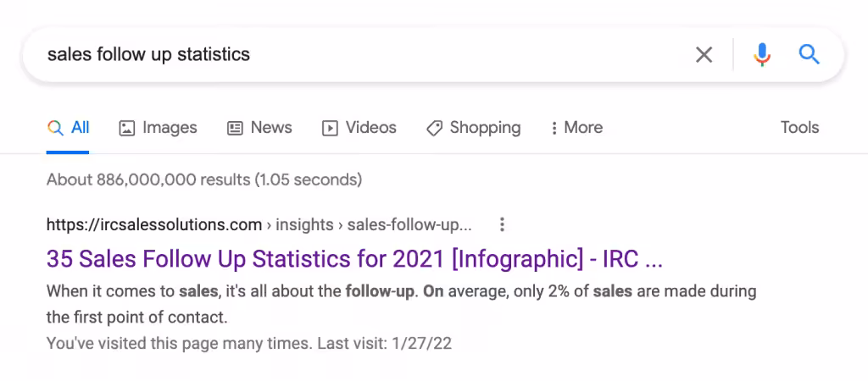The height and width of the screenshot is (381, 868).
Task: Click the Images tab picture icon
Action: coord(127,128)
